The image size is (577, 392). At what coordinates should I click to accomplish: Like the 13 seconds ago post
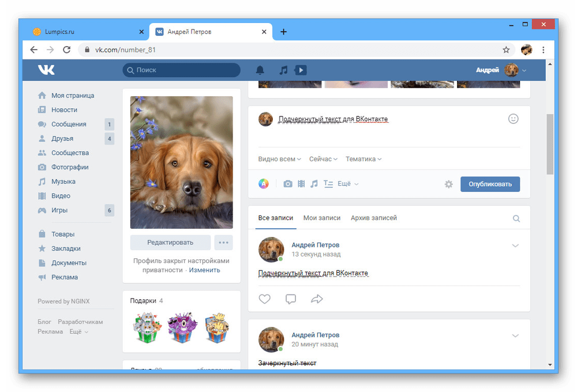265,299
